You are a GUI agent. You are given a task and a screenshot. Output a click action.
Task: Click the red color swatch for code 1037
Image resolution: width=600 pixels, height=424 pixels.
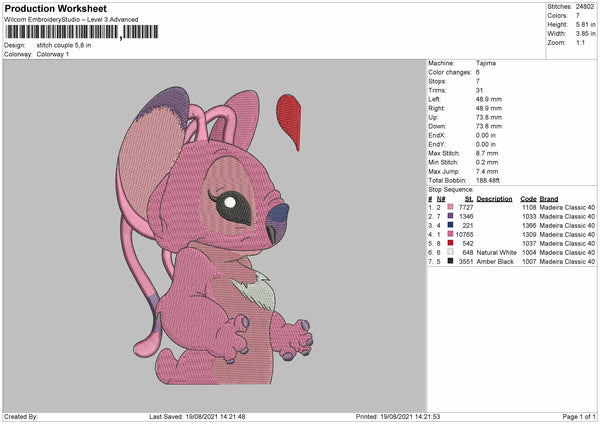coord(450,243)
